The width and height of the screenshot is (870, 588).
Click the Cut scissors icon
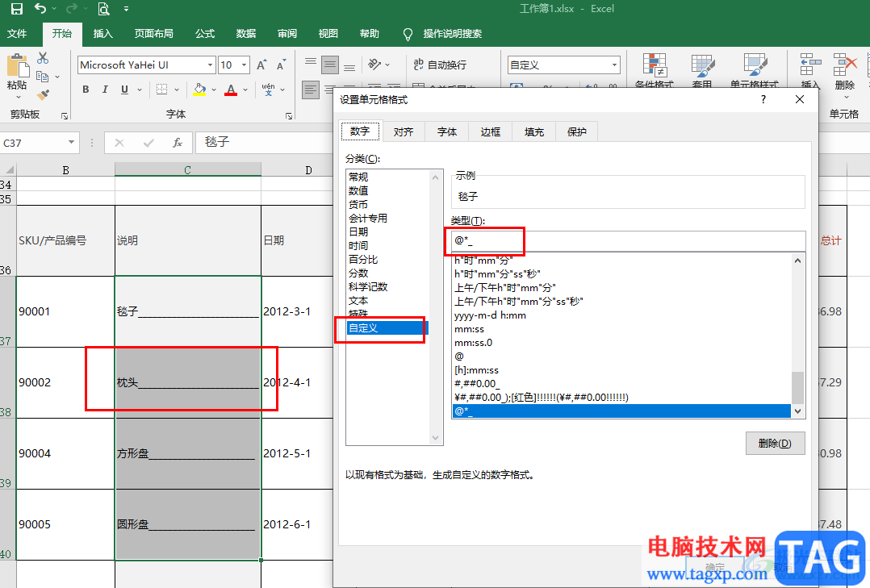pos(43,58)
